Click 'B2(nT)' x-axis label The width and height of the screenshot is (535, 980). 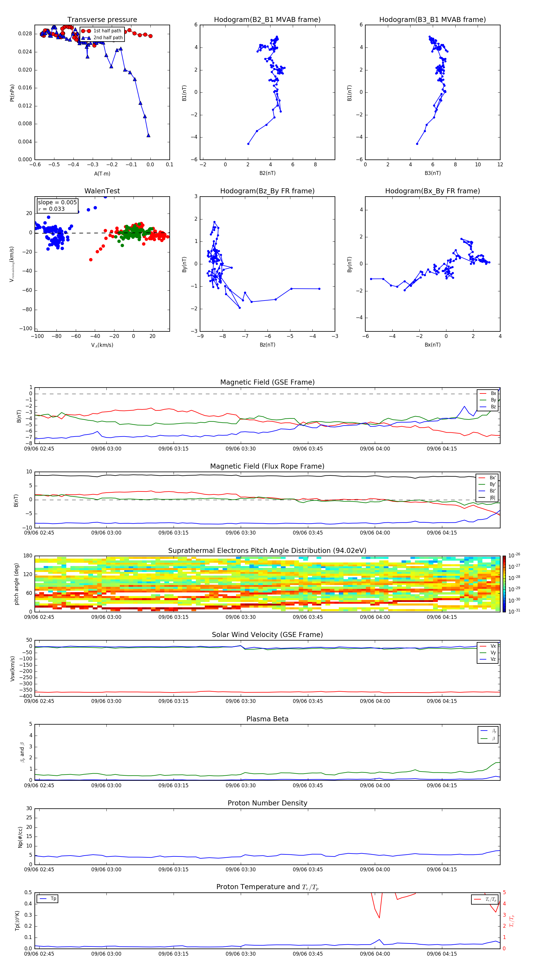coord(267,173)
